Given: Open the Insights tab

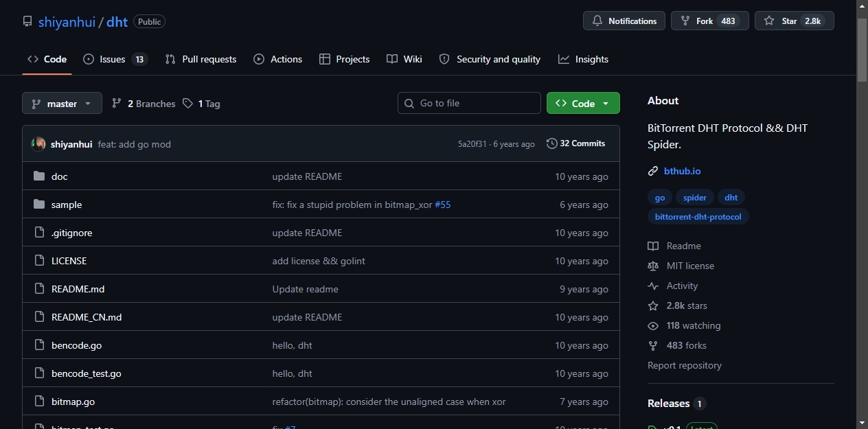Looking at the screenshot, I should point(584,59).
